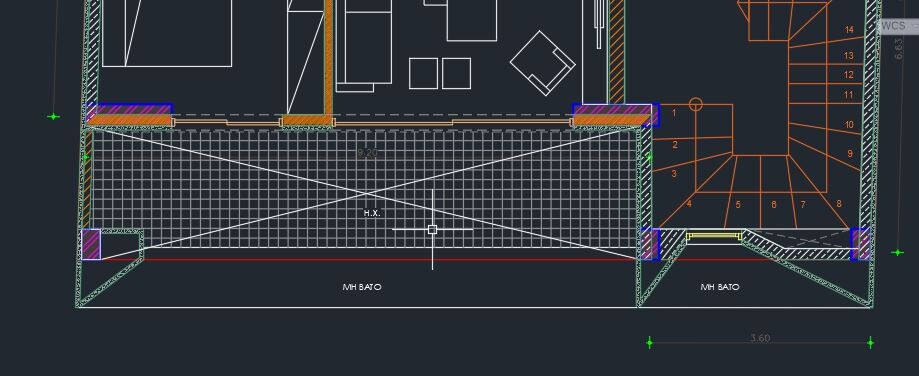919x376 pixels.
Task: Select the 3.60 dimension text
Action: 760,338
